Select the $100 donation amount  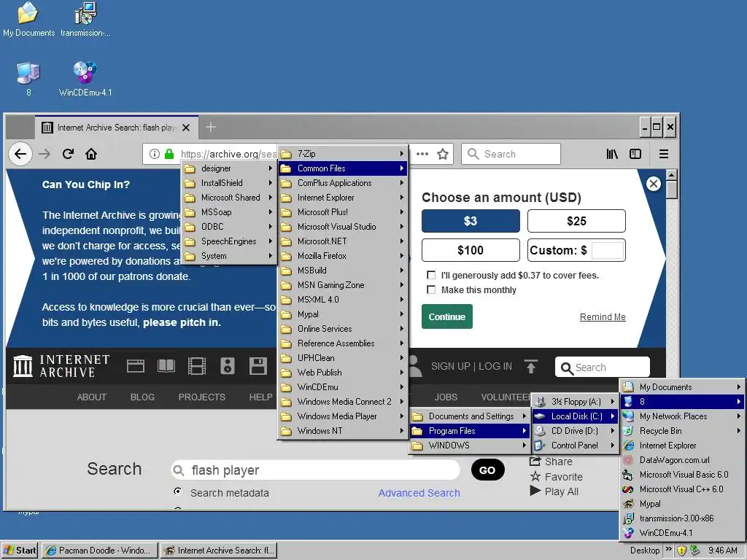click(471, 250)
